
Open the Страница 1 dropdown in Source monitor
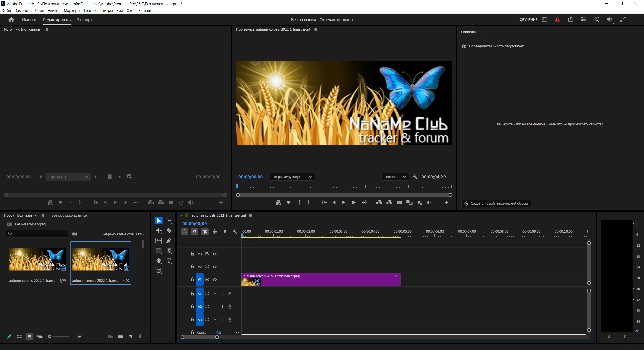68,177
